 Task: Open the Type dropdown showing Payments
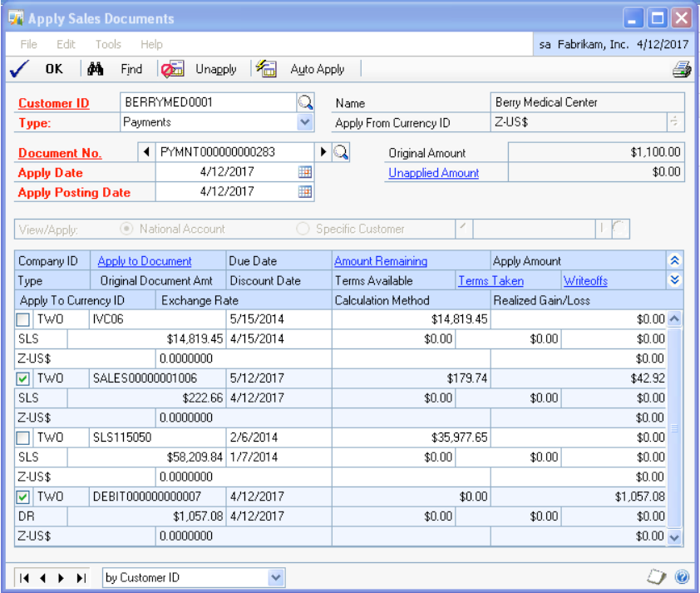pos(305,122)
